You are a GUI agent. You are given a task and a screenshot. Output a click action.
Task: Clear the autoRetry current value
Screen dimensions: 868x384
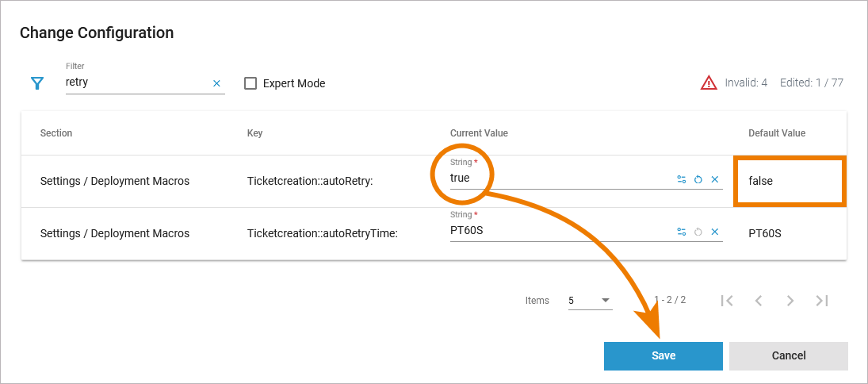pyautogui.click(x=715, y=179)
